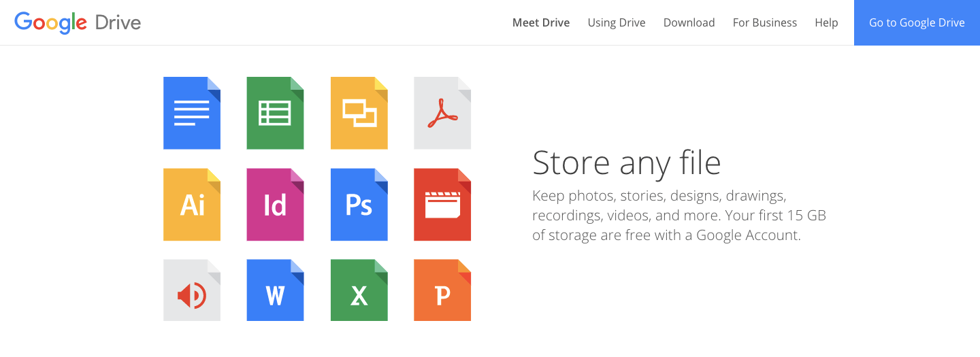
Task: Open the Meet Drive tab
Action: click(x=541, y=22)
